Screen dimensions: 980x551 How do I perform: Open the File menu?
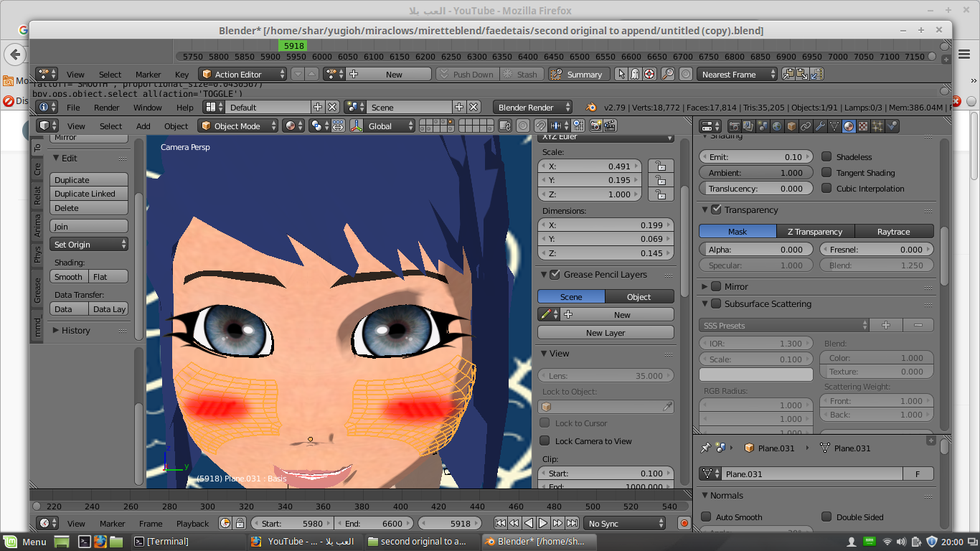[73, 107]
